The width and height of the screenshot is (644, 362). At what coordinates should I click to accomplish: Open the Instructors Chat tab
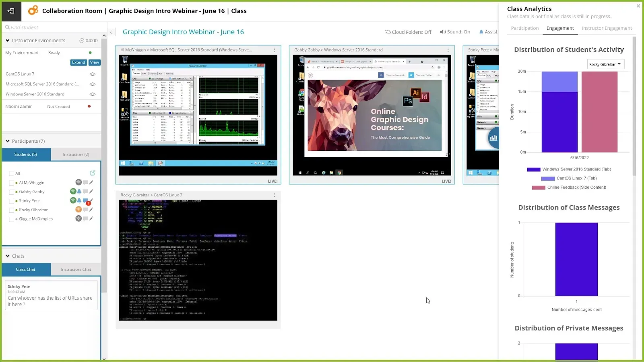76,269
